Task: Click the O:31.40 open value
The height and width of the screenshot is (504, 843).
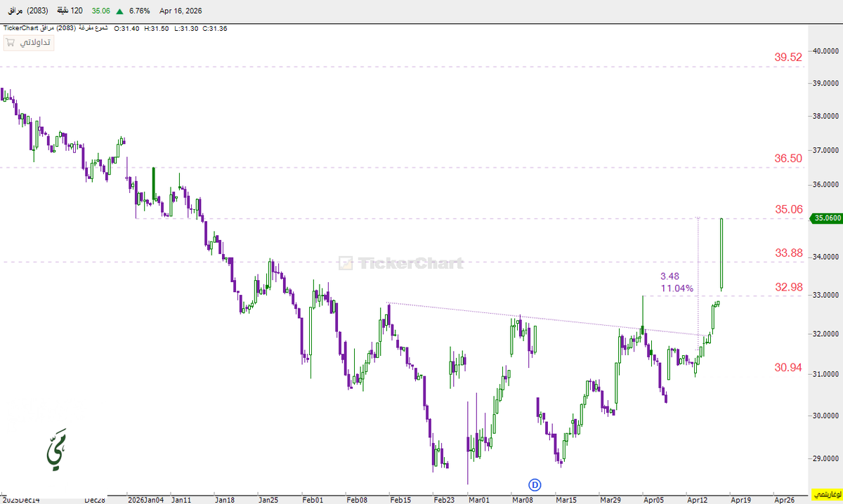Action: coord(126,28)
